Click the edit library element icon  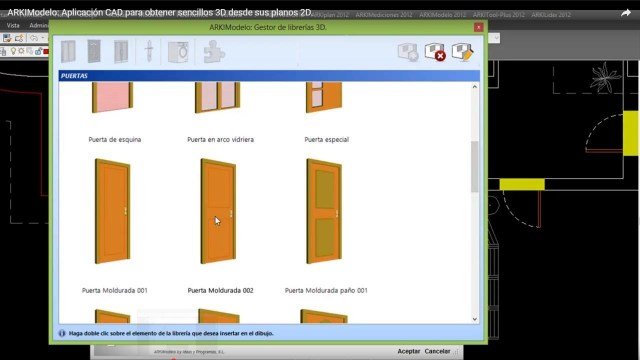[x=462, y=52]
